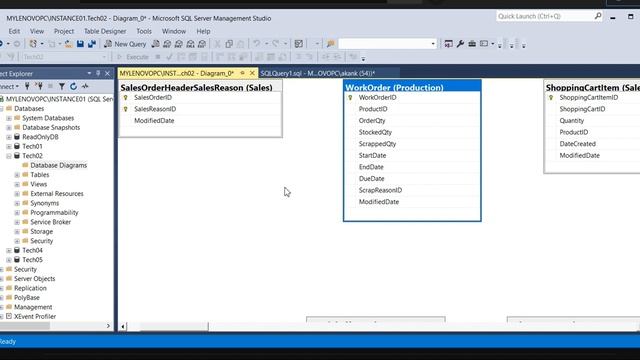Expand the Tech04 database node
This screenshot has height=360, width=640.
9,250
